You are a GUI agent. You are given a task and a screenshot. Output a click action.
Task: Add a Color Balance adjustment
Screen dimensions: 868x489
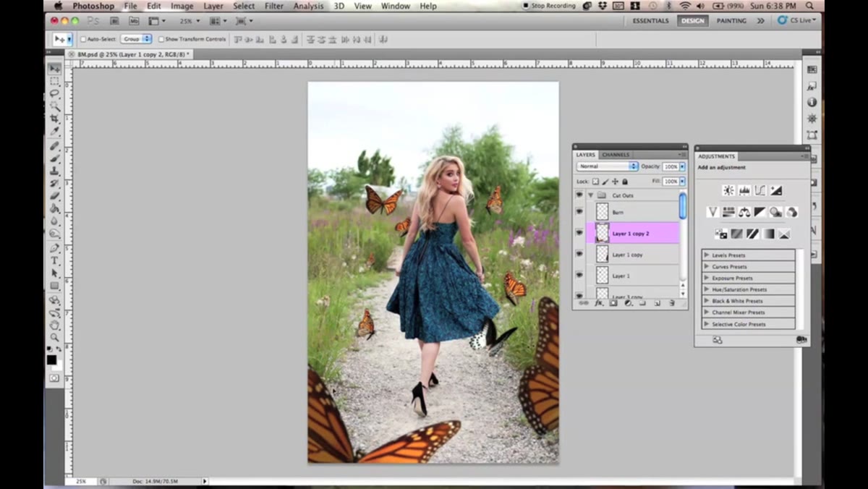click(x=744, y=212)
